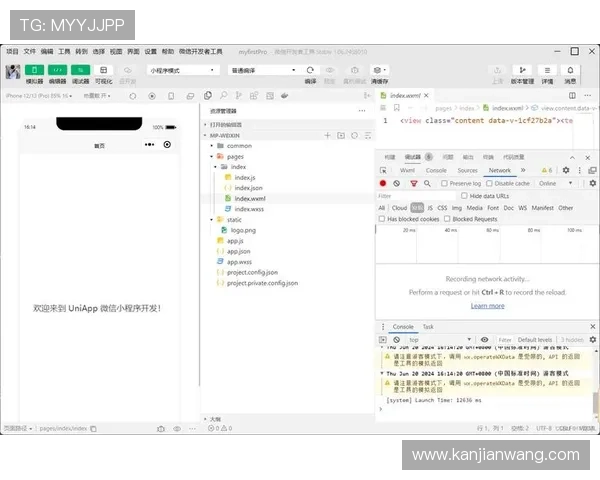This screenshot has height=480, width=600.
Task: Click the Learn more link
Action: pyautogui.click(x=487, y=306)
